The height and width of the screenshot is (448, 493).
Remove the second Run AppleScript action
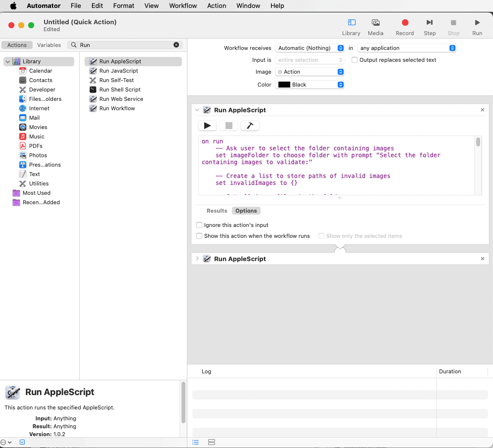[482, 259]
